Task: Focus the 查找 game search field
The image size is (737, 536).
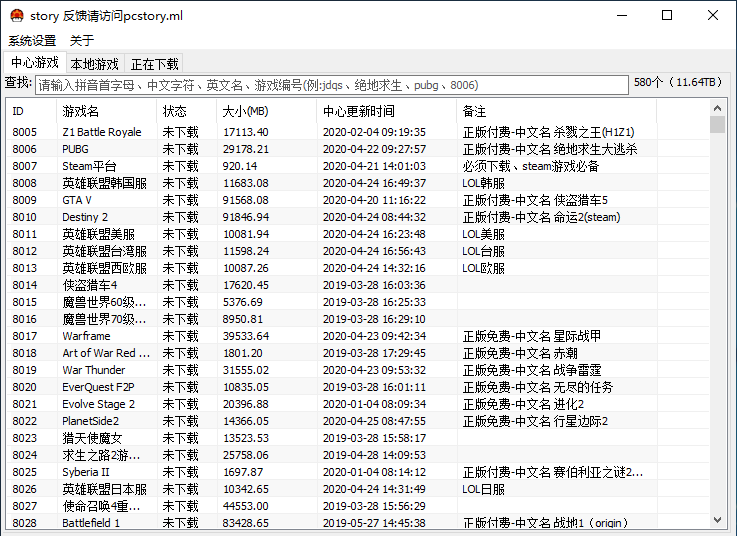Action: 332,85
